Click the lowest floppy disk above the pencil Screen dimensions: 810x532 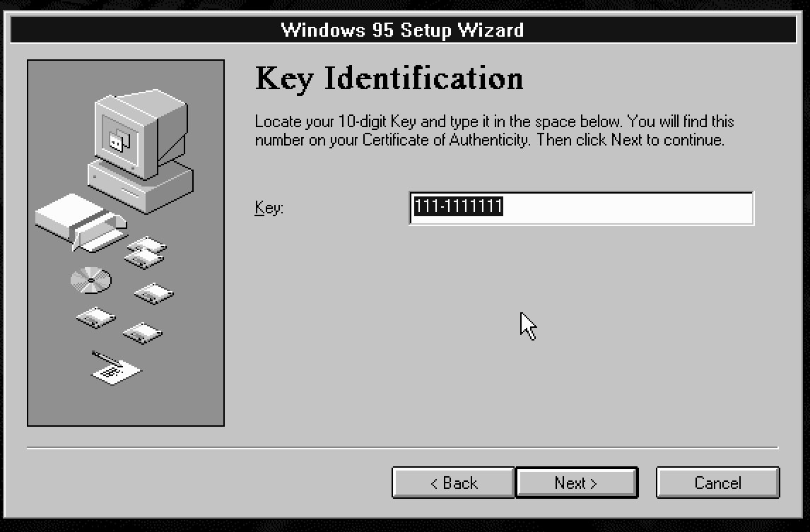click(143, 333)
